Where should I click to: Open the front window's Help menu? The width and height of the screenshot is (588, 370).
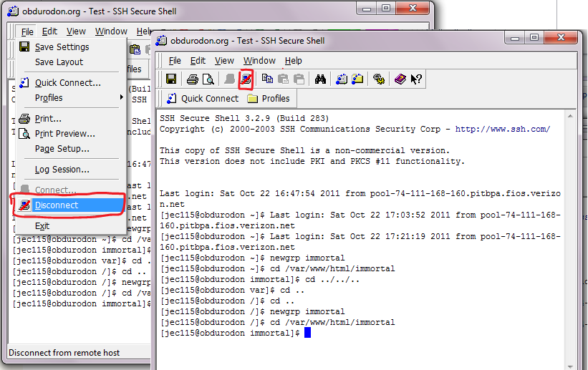coord(293,61)
